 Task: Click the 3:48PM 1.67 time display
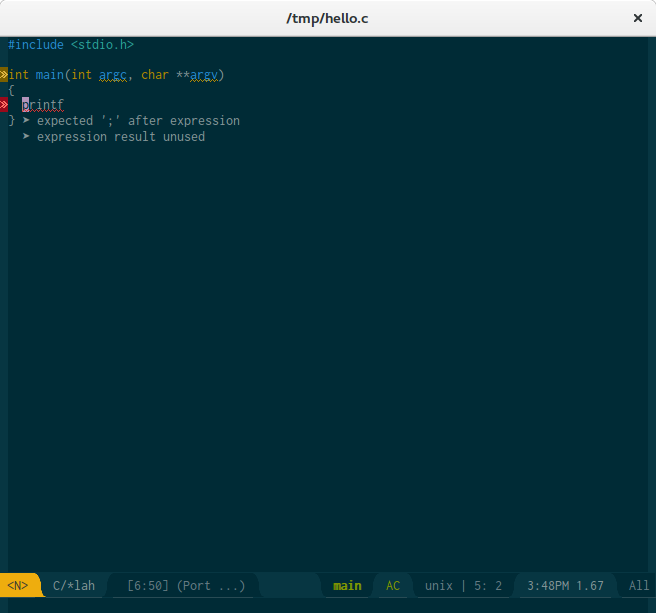(x=565, y=585)
